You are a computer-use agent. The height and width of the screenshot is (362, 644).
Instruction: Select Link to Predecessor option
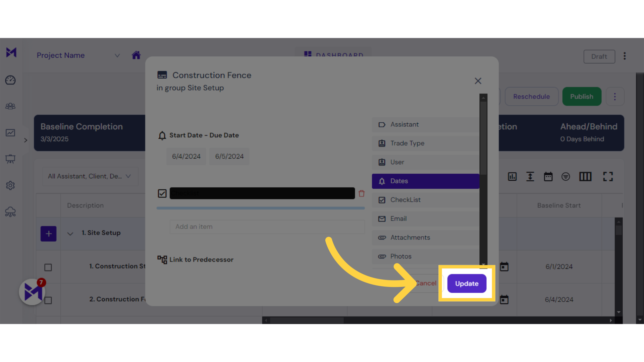(x=202, y=259)
